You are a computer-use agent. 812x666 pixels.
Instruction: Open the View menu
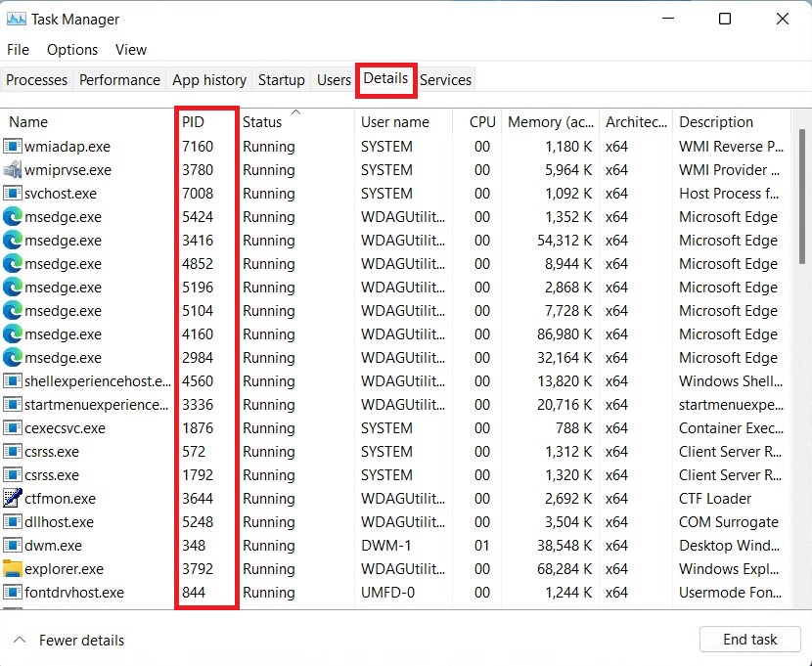coord(131,49)
